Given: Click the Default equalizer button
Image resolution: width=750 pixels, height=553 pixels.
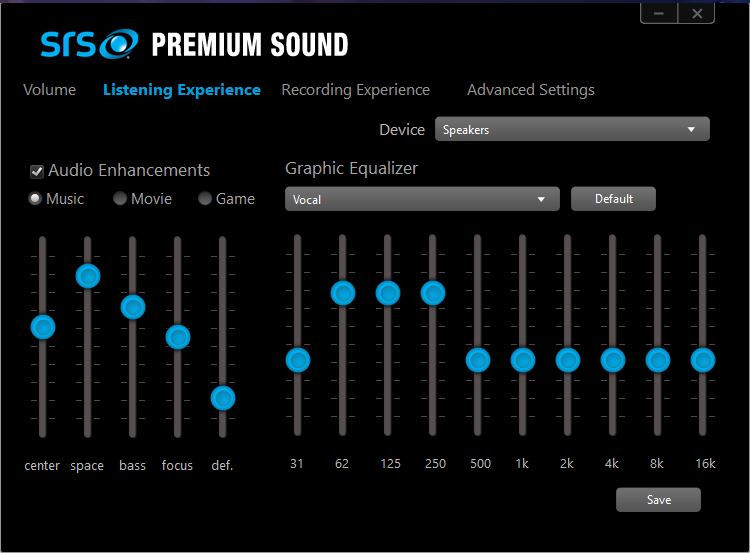Looking at the screenshot, I should click(613, 199).
